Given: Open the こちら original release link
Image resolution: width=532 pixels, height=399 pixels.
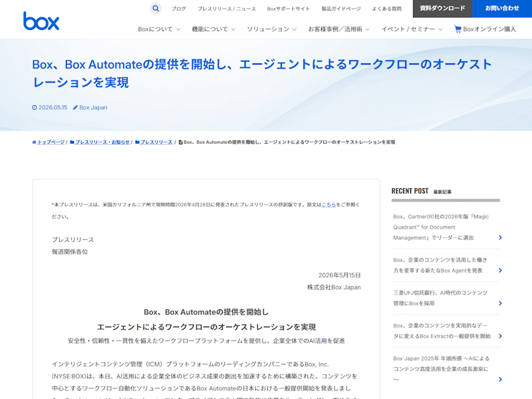Looking at the screenshot, I should (329, 205).
